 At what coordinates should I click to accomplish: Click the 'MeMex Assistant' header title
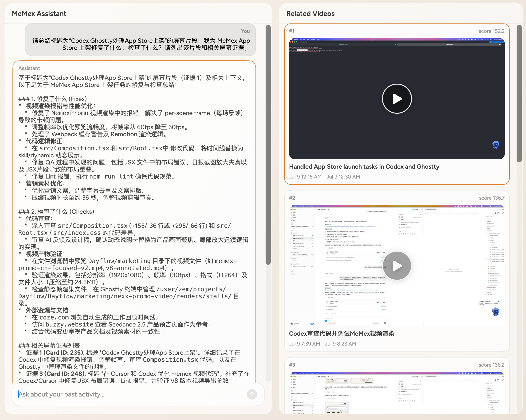pyautogui.click(x=39, y=14)
